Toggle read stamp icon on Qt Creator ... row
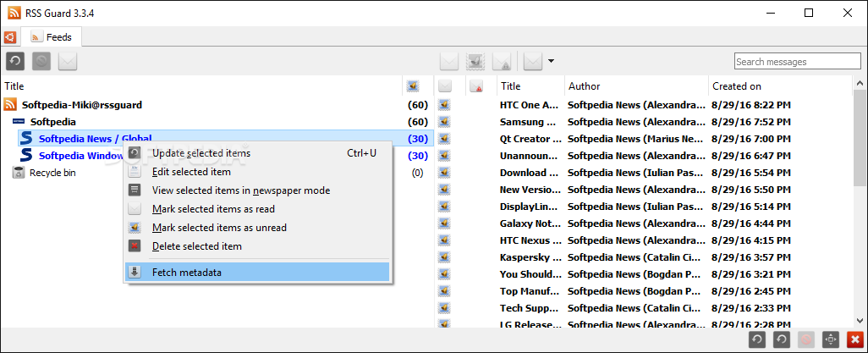 click(x=442, y=139)
